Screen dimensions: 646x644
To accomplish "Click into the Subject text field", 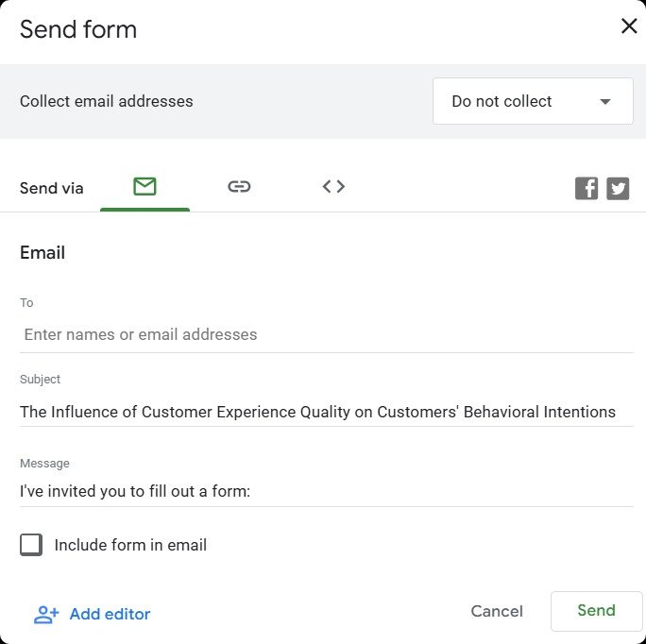I will point(326,412).
